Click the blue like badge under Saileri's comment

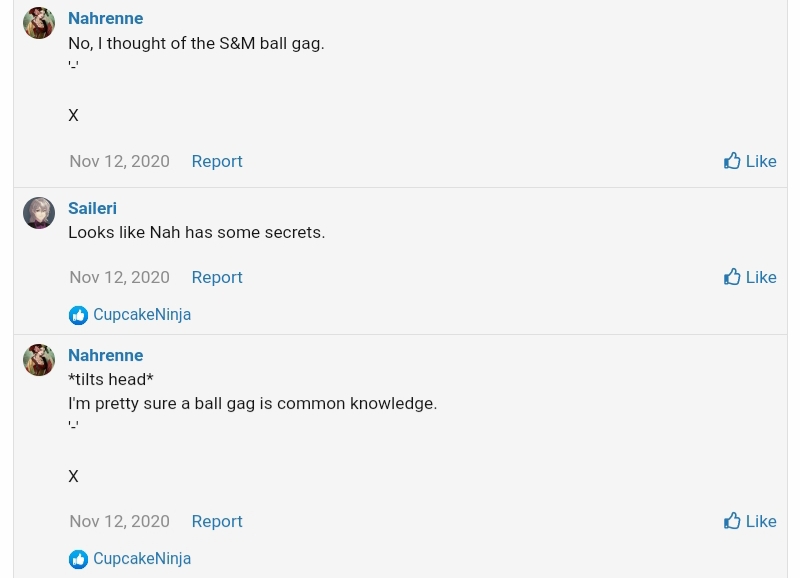click(78, 315)
